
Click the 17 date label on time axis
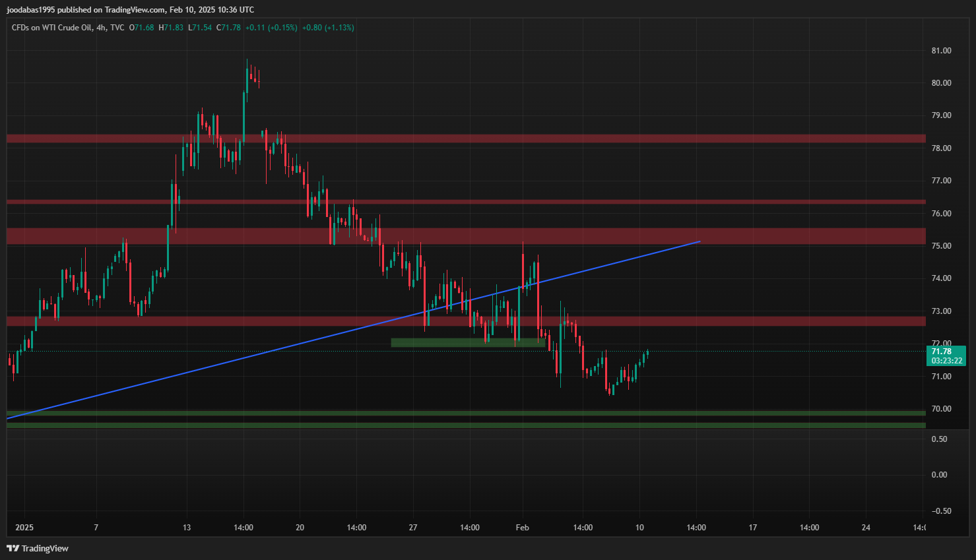tap(752, 528)
